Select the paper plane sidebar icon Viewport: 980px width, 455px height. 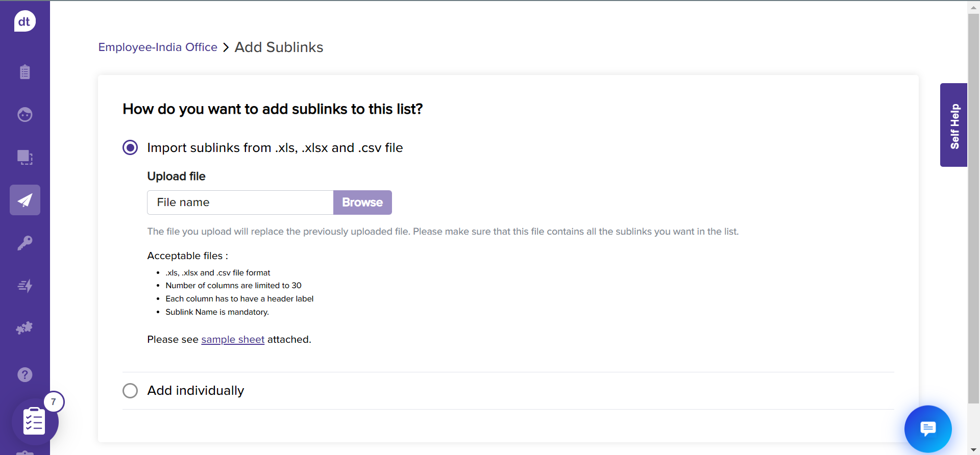tap(24, 200)
